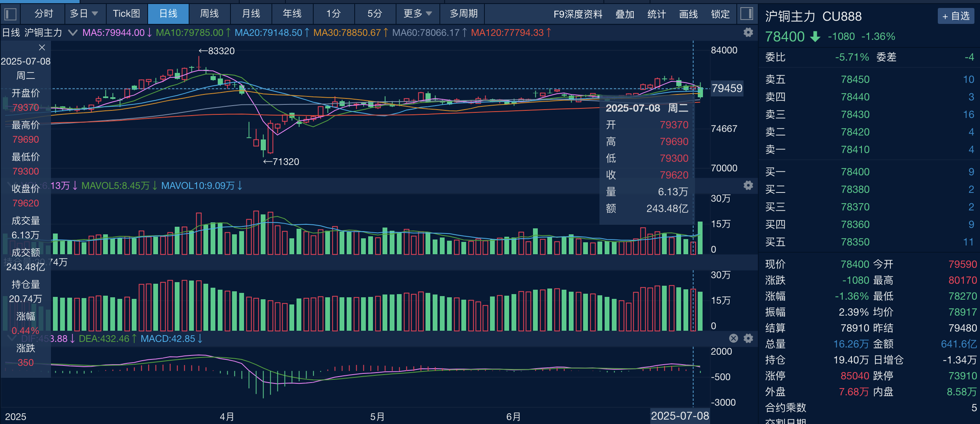The width and height of the screenshot is (980, 424).
Task: Open F9深度资料 depth information
Action: [578, 14]
